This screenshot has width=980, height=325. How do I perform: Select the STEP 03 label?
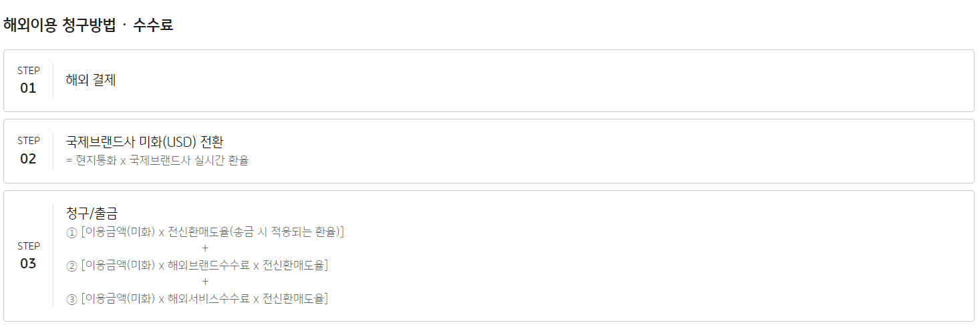coord(28,246)
